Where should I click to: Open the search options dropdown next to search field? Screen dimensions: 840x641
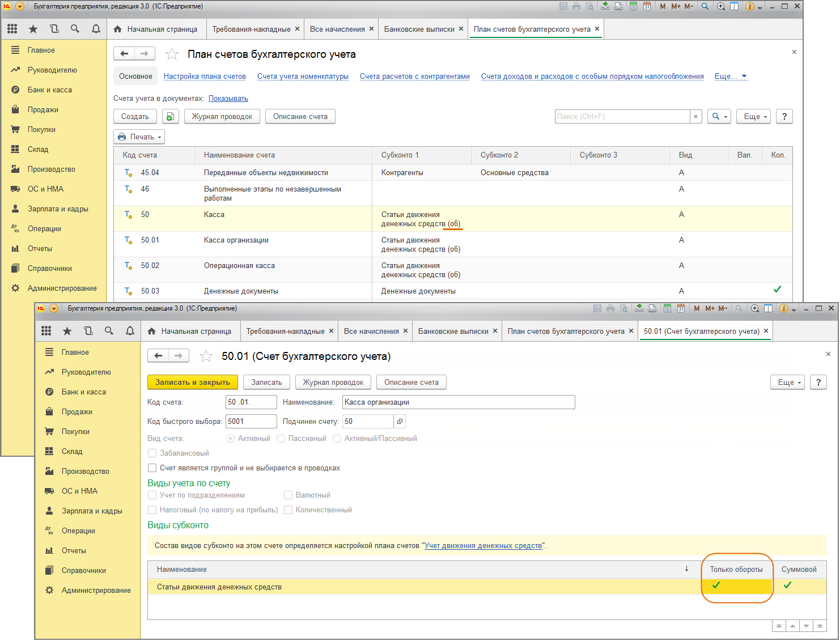(x=719, y=116)
